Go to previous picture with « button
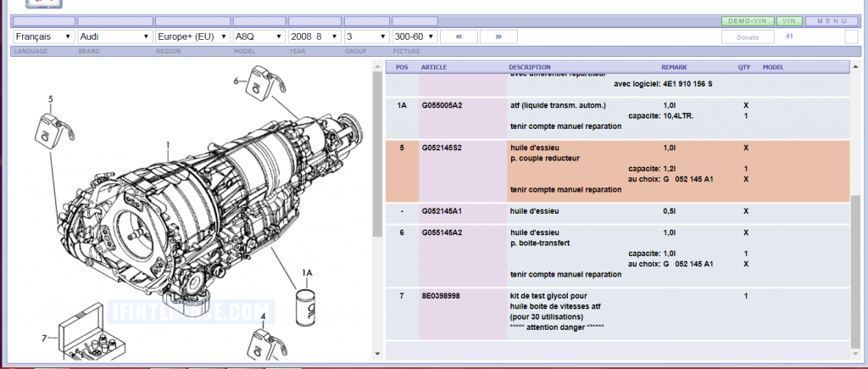 tap(458, 36)
